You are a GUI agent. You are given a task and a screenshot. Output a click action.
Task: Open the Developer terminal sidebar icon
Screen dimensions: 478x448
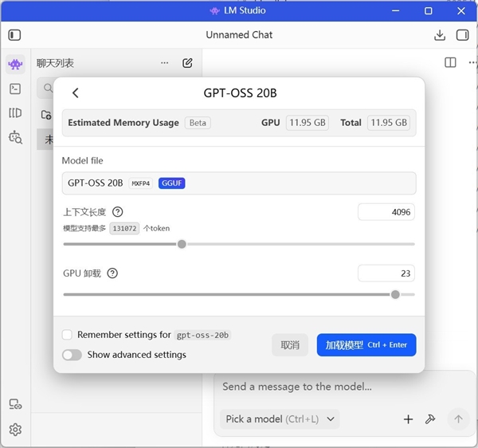pyautogui.click(x=15, y=88)
